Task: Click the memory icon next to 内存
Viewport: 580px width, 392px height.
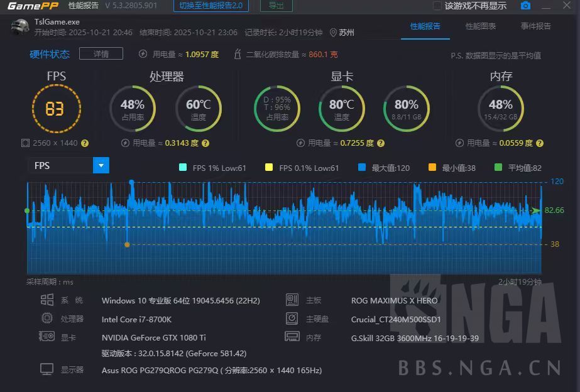Action: tap(292, 337)
